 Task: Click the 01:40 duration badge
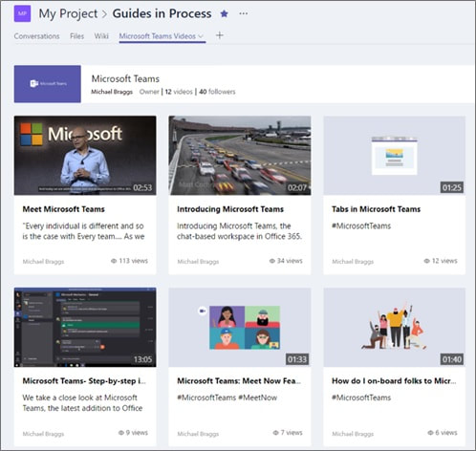452,359
